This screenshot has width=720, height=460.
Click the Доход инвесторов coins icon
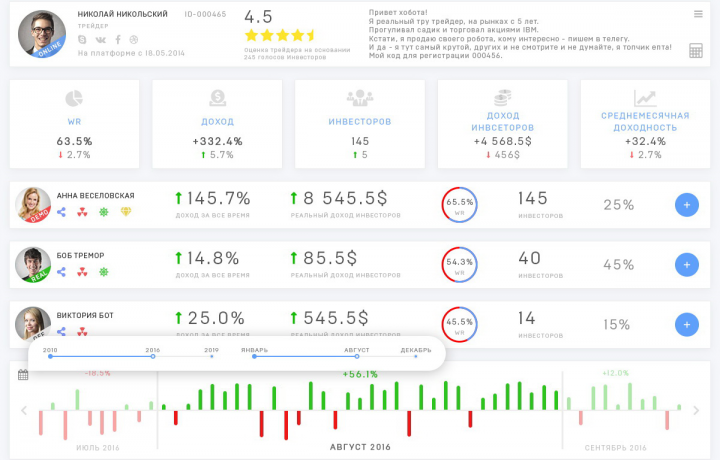pos(502,98)
